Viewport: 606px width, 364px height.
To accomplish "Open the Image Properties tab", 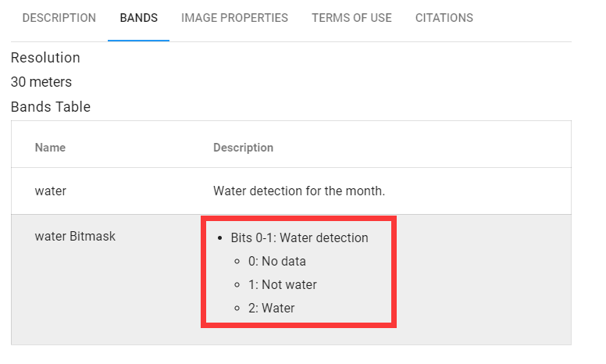I will point(234,18).
